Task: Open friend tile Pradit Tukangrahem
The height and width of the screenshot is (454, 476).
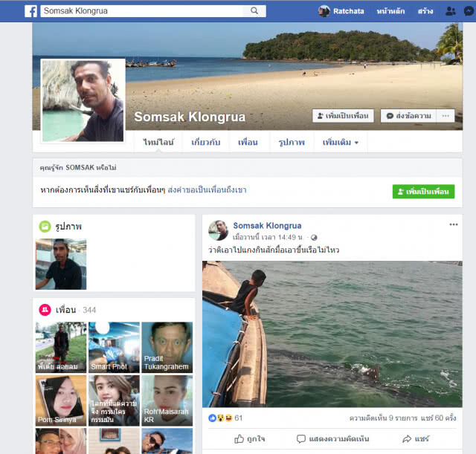Action: 167,347
